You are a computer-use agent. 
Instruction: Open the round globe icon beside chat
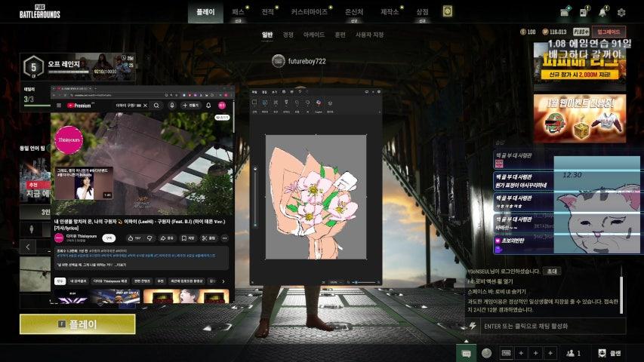pos(486,353)
